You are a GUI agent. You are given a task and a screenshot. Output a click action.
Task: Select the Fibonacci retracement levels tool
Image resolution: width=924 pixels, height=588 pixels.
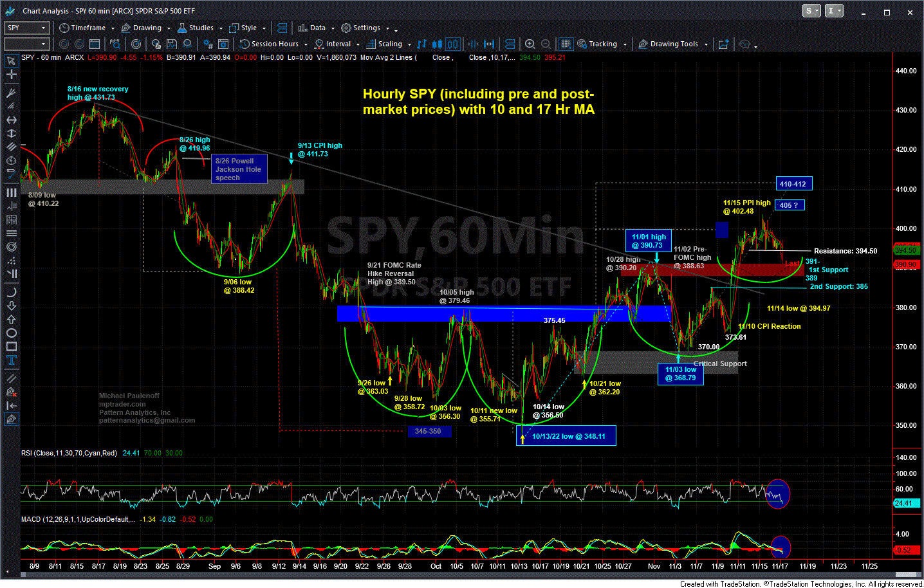[x=11, y=206]
